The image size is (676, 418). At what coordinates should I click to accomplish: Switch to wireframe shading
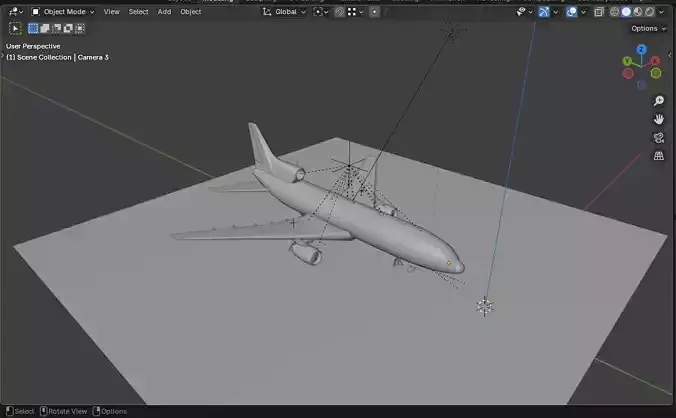point(614,12)
